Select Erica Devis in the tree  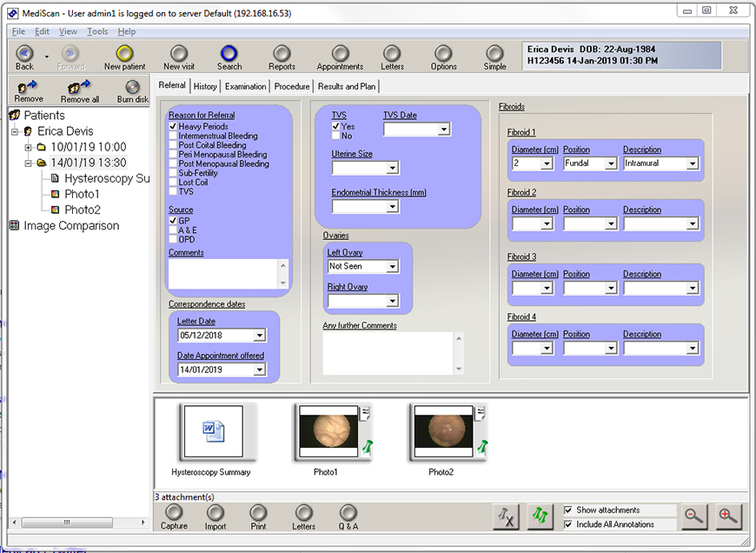pos(65,131)
